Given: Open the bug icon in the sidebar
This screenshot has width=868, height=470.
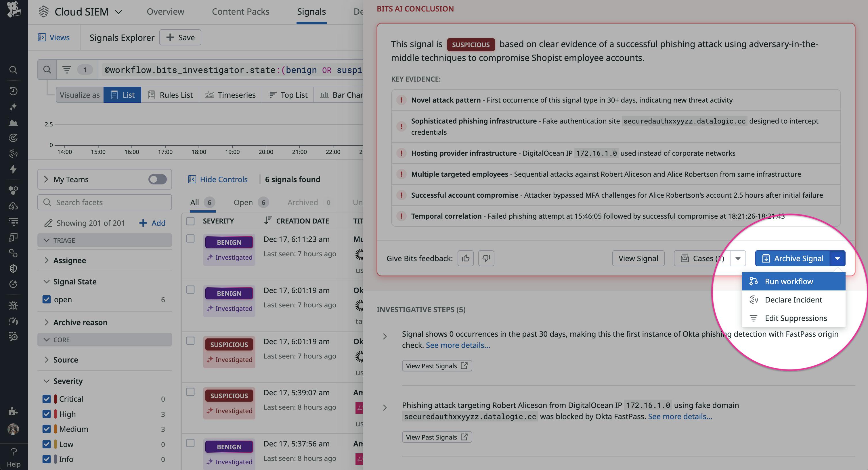Looking at the screenshot, I should point(13,305).
